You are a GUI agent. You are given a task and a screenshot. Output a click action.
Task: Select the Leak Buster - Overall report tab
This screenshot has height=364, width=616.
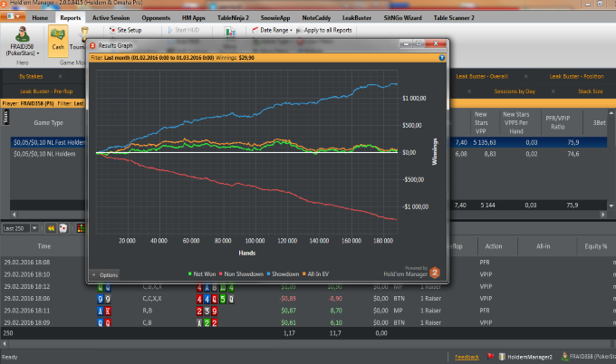482,76
